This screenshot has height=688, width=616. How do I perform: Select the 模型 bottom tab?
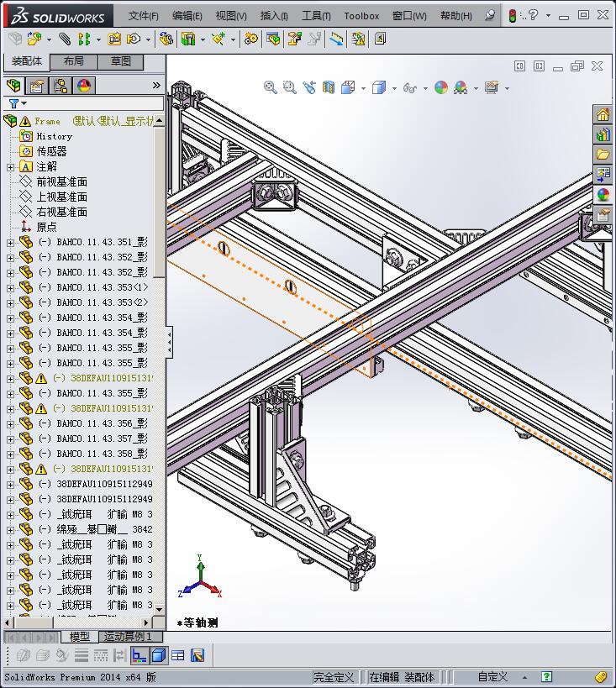coord(80,636)
